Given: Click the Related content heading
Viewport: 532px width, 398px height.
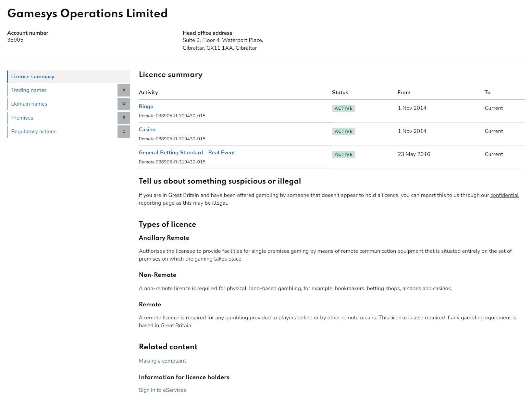Looking at the screenshot, I should click(168, 347).
